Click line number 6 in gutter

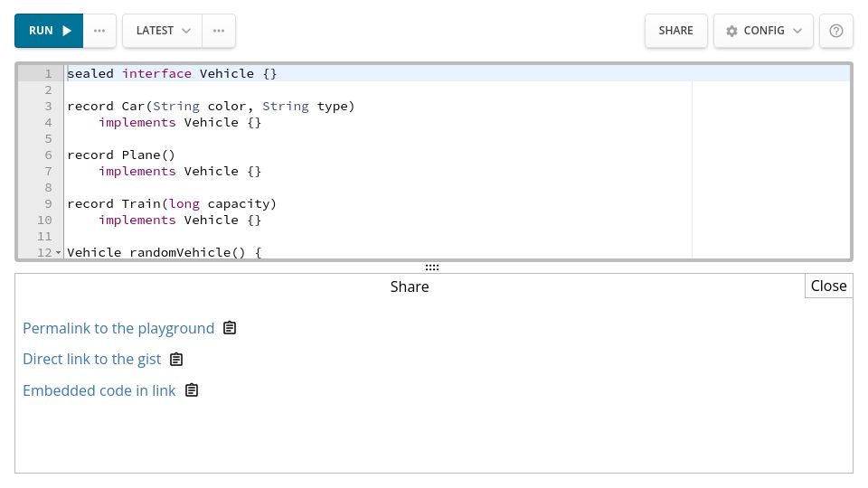48,155
